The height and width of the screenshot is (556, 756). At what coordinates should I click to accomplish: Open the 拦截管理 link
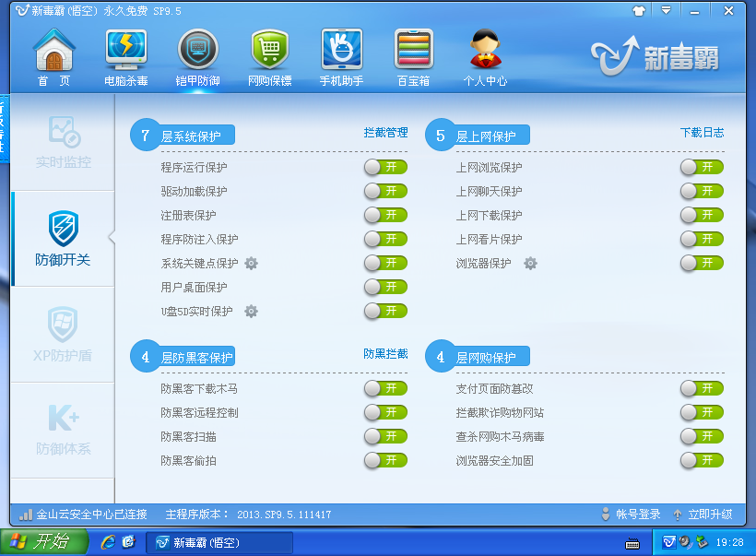click(x=385, y=133)
